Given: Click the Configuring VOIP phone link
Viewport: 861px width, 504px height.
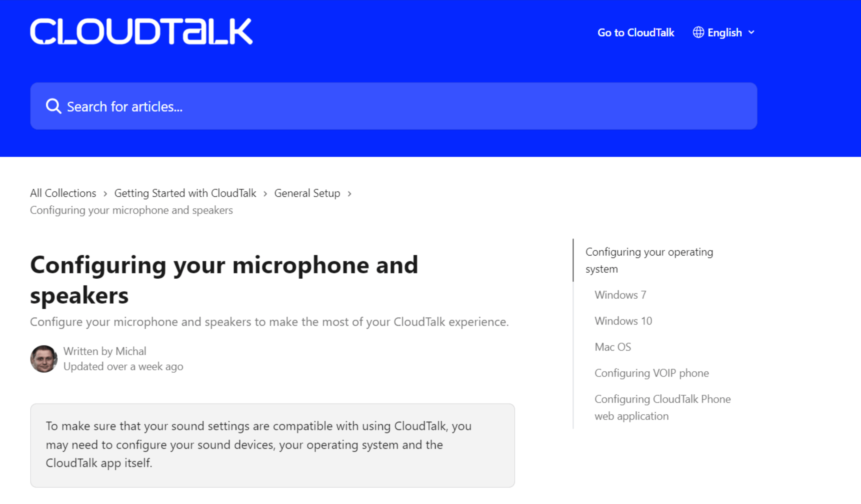Looking at the screenshot, I should (651, 373).
